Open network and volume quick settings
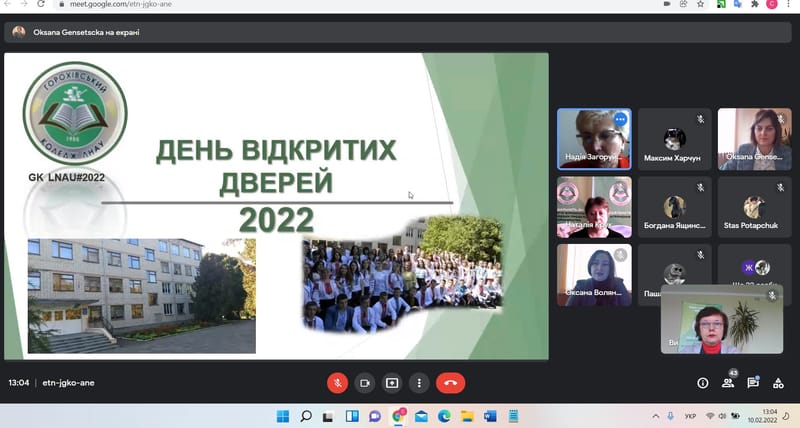 (x=723, y=417)
